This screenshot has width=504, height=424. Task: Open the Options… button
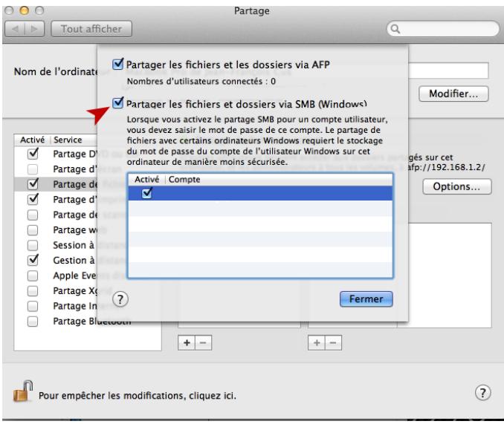[456, 186]
